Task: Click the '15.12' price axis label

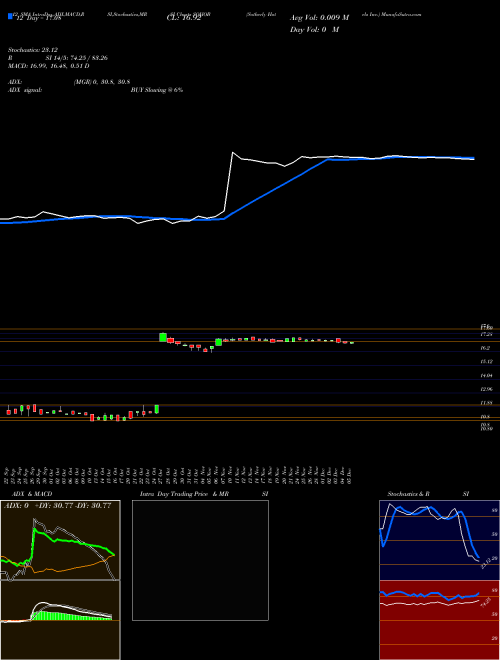Action: point(486,362)
